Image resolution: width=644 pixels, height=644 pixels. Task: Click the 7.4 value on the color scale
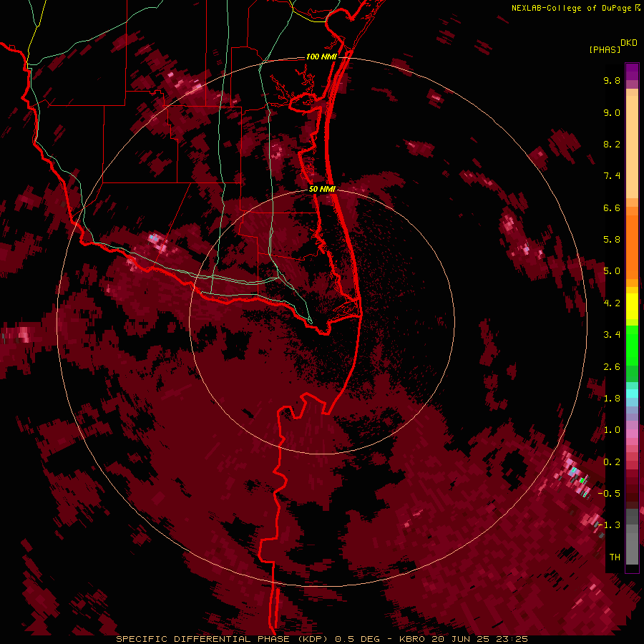tap(612, 176)
